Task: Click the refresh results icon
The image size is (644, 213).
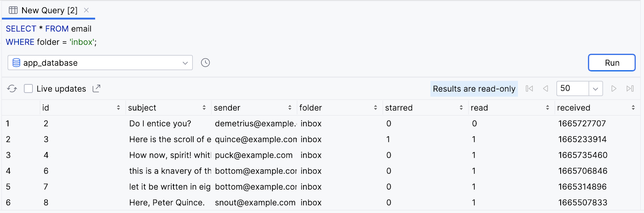Action: [x=12, y=89]
